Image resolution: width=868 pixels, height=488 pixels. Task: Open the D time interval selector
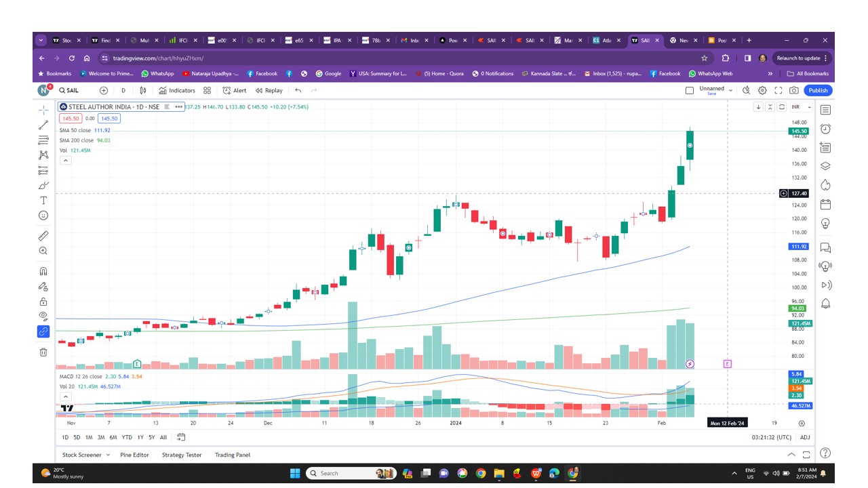coord(123,90)
